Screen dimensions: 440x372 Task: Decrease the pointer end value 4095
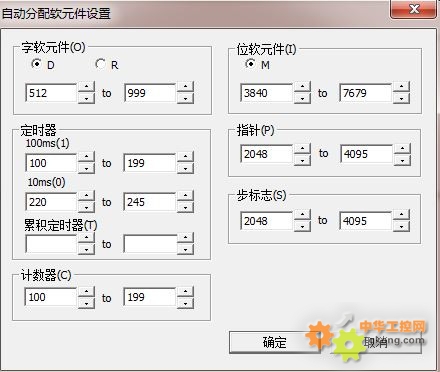pyautogui.click(x=402, y=160)
